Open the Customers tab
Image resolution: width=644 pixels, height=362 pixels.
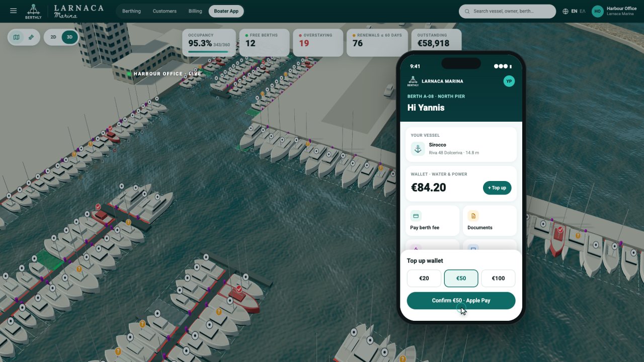pyautogui.click(x=165, y=11)
